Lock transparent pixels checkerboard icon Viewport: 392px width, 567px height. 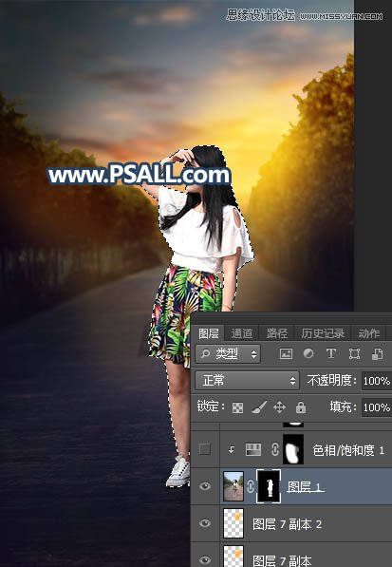click(237, 407)
